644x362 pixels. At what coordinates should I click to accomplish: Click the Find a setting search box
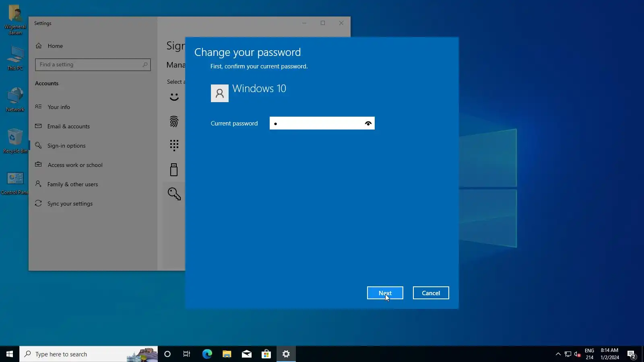click(x=93, y=64)
